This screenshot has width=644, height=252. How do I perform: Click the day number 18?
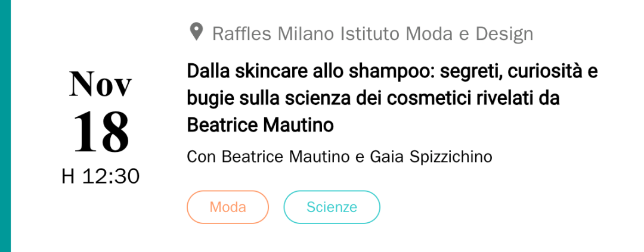coord(101,131)
